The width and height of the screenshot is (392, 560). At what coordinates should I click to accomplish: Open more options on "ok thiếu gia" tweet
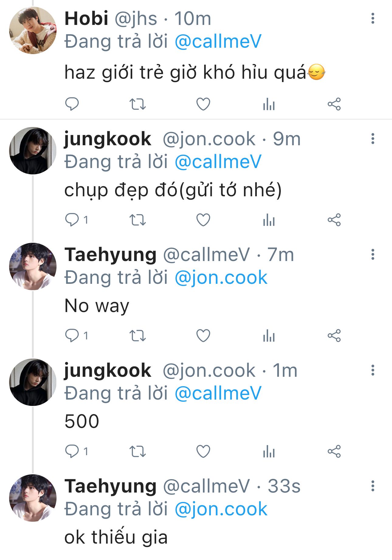[373, 486]
